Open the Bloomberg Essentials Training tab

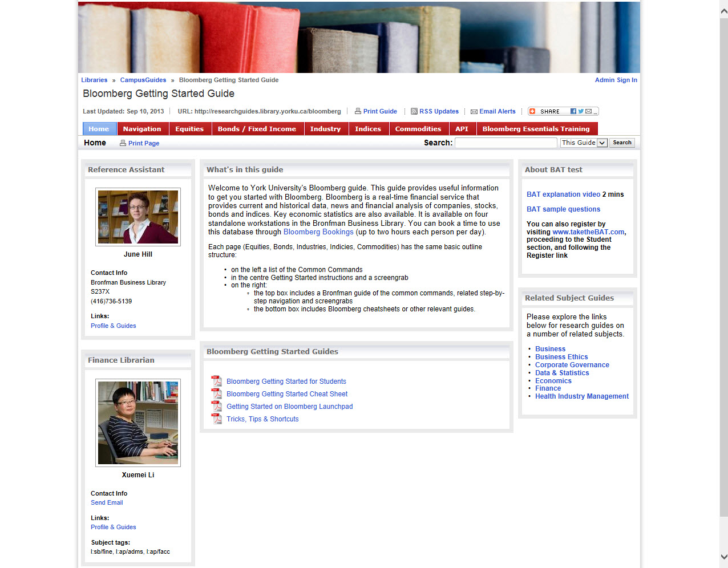click(x=536, y=129)
